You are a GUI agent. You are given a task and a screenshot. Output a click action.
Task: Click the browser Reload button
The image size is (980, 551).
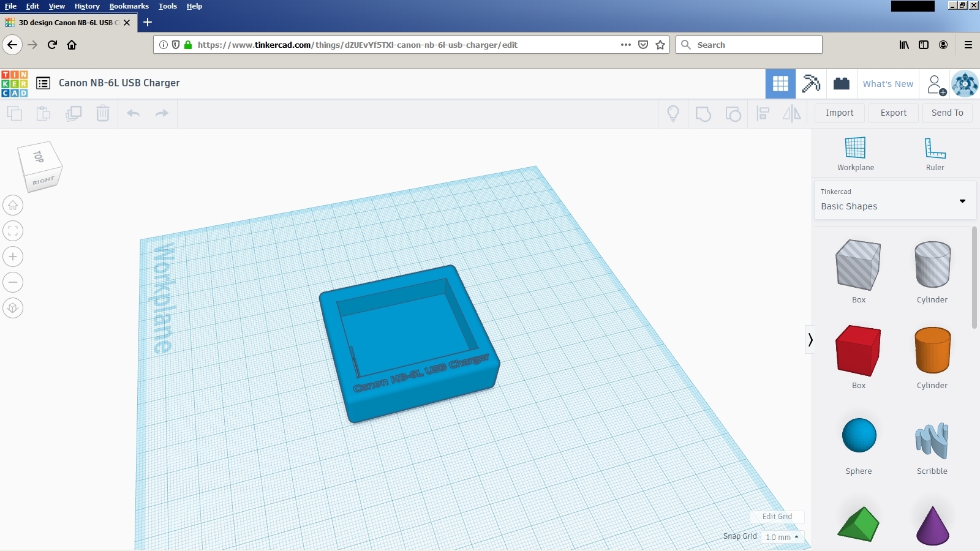(x=52, y=45)
